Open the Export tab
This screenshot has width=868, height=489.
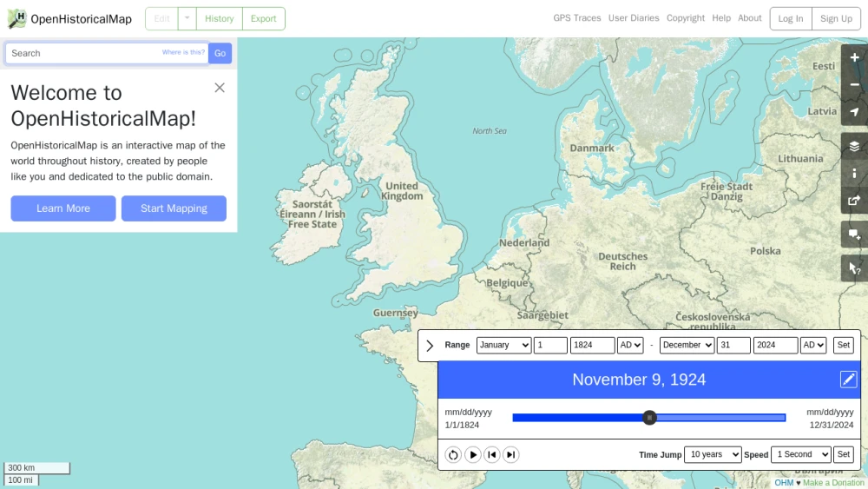[264, 18]
